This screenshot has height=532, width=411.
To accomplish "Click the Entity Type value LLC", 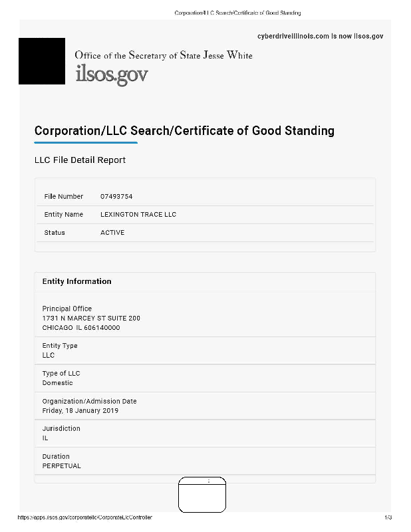I will (49, 355).
